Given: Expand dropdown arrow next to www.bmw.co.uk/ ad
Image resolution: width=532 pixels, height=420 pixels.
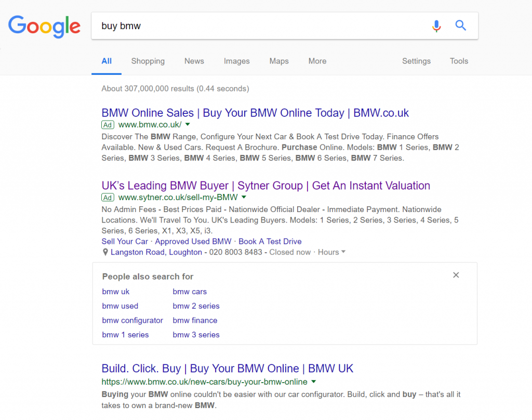Looking at the screenshot, I should [188, 125].
